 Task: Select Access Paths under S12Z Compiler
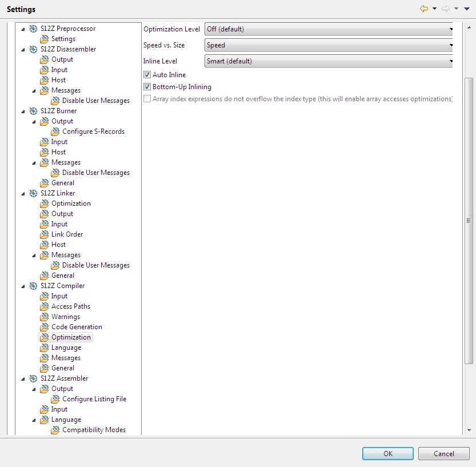(x=71, y=306)
